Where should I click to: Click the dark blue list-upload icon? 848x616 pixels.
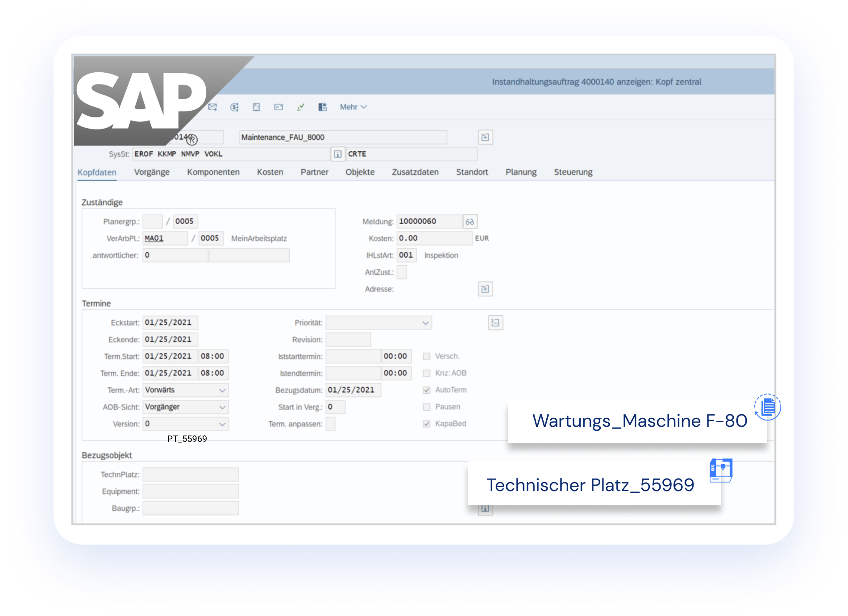click(x=323, y=107)
